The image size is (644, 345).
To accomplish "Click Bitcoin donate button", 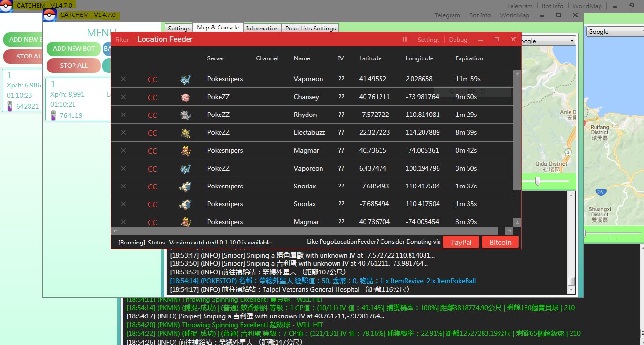I will (500, 242).
